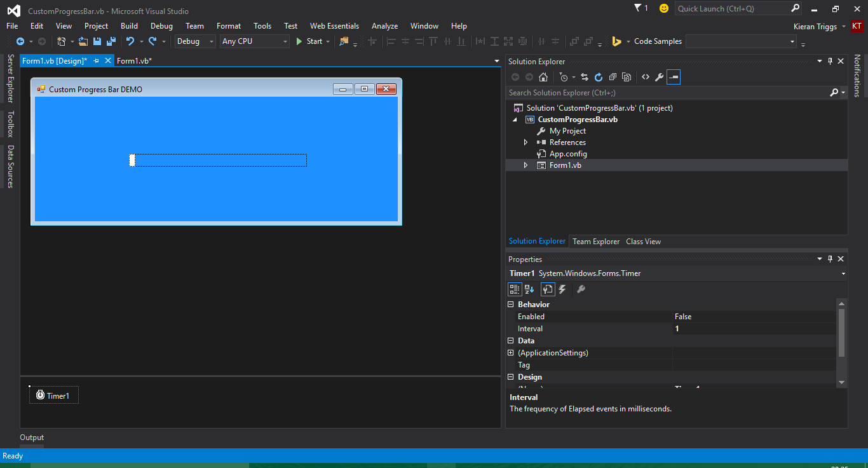Switch to the Team Explorer tab
The width and height of the screenshot is (868, 468).
click(x=596, y=242)
